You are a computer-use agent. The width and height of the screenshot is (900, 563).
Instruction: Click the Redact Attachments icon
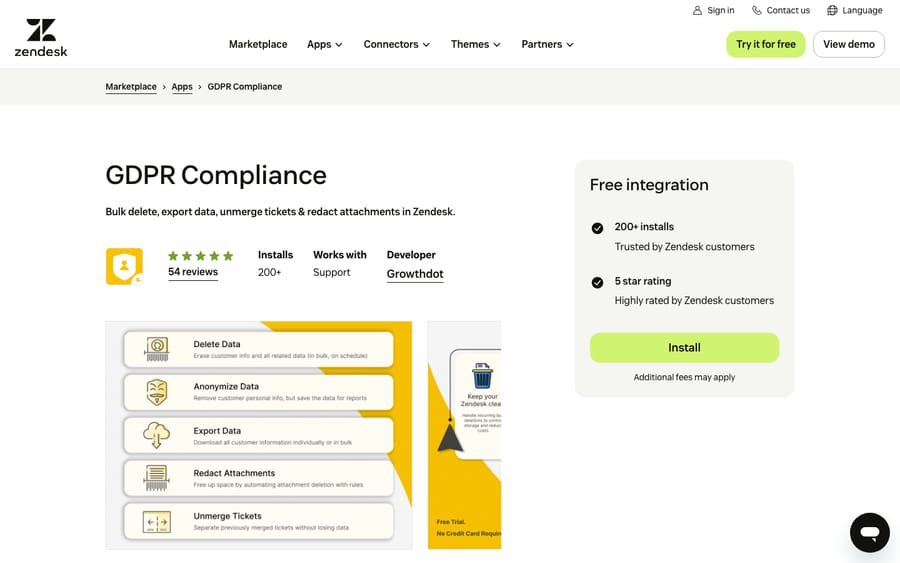pos(156,478)
